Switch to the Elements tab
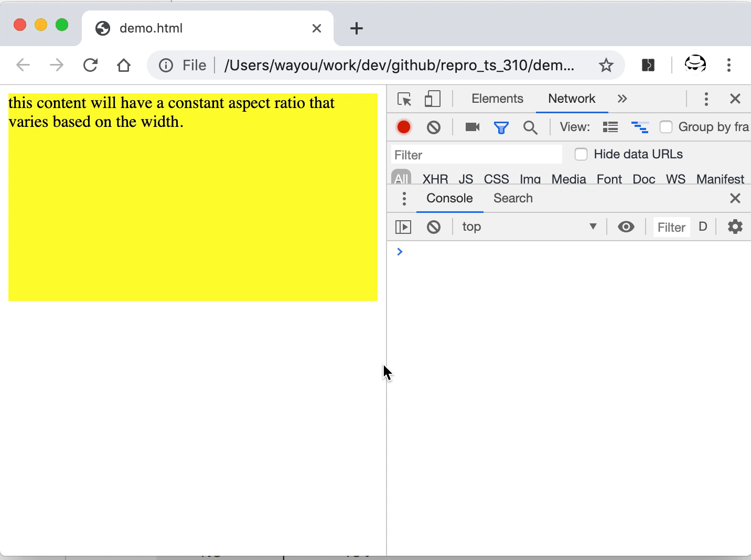Viewport: 751px width, 560px height. tap(497, 99)
